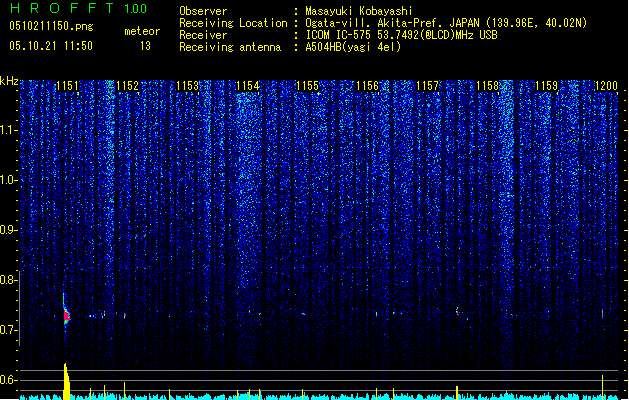Click the thin yellow spike below 1200
The image size is (629, 400).
pyautogui.click(x=603, y=387)
